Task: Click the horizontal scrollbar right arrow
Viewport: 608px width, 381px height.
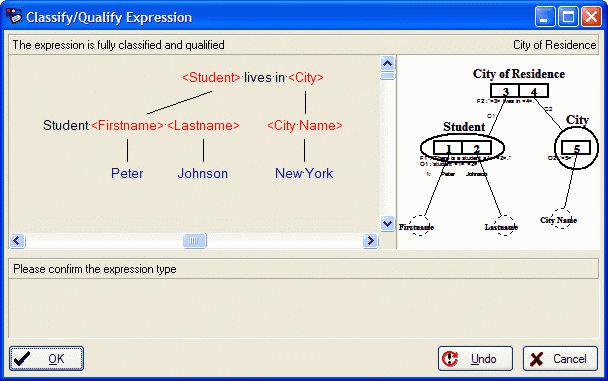Action: pyautogui.click(x=370, y=241)
